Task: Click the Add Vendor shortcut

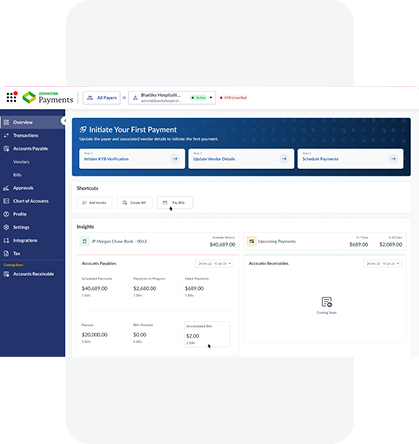Action: tap(94, 202)
